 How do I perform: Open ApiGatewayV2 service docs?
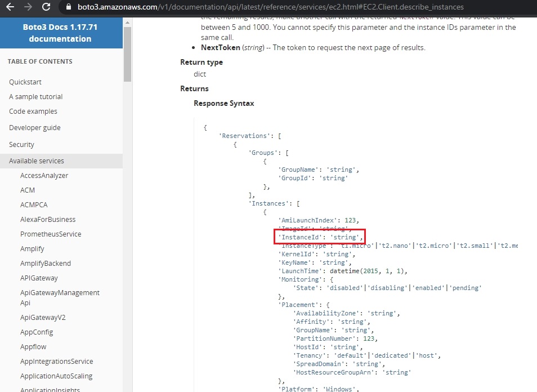click(43, 317)
